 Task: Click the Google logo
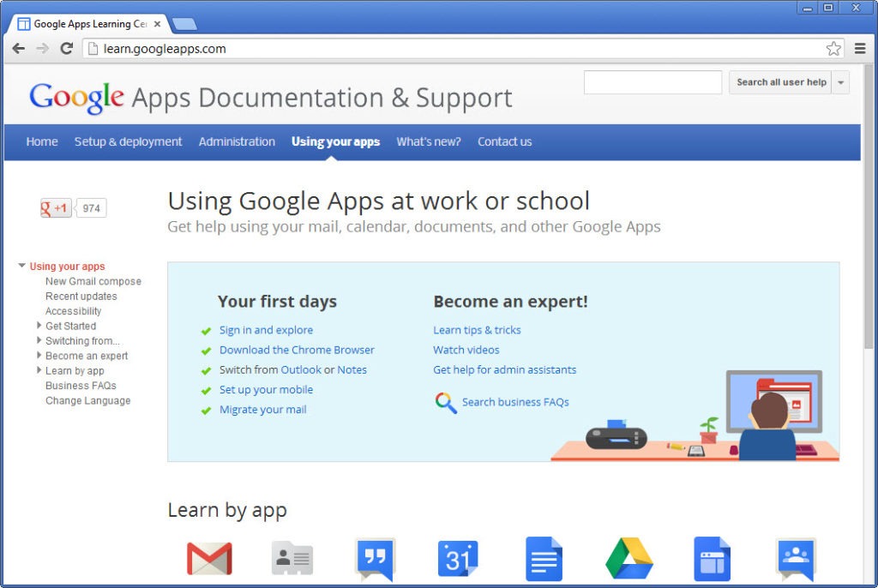click(x=76, y=98)
